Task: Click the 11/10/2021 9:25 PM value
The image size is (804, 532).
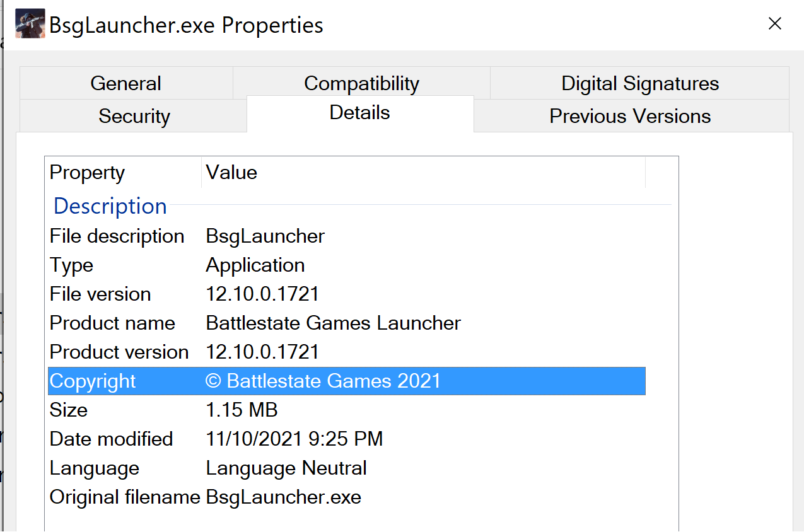Action: click(294, 439)
